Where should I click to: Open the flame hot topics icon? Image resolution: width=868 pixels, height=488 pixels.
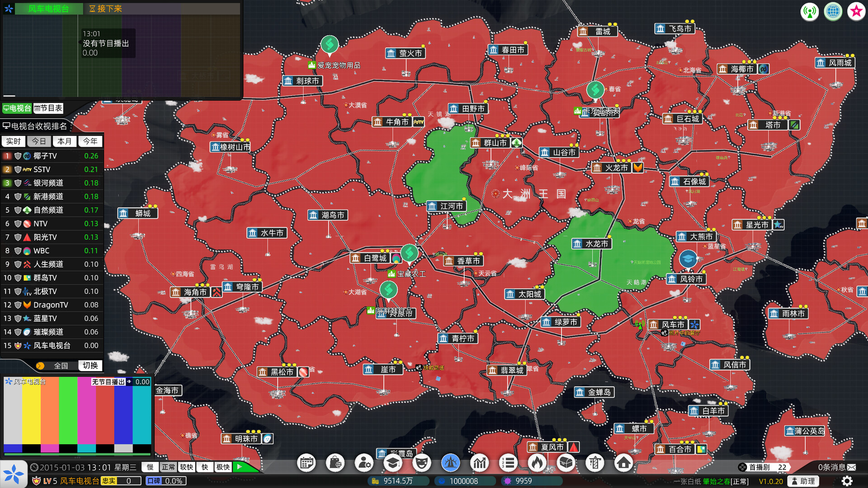click(x=537, y=463)
